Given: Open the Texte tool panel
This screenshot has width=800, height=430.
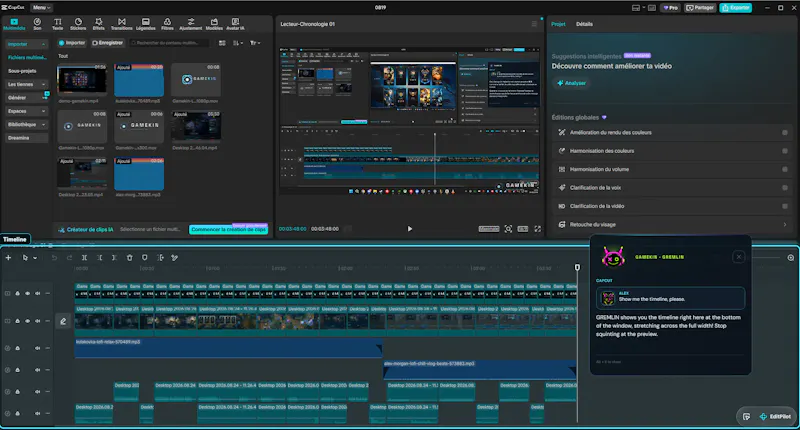Looking at the screenshot, I should [x=58, y=23].
